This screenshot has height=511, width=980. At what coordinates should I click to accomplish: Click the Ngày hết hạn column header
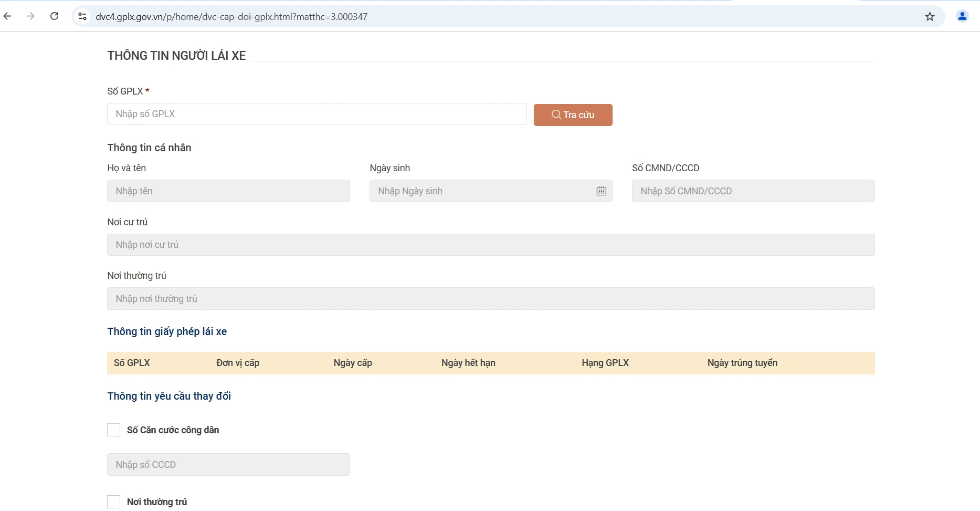point(468,363)
